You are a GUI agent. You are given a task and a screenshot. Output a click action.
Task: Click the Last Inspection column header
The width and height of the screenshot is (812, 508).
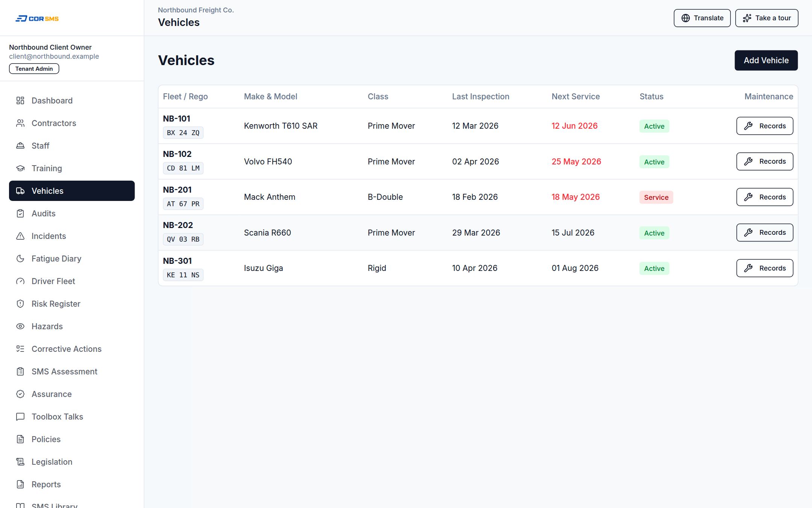(480, 96)
